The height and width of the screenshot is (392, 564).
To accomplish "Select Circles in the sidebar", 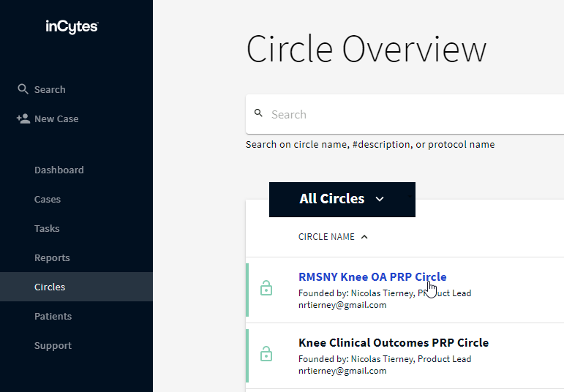I will (50, 287).
